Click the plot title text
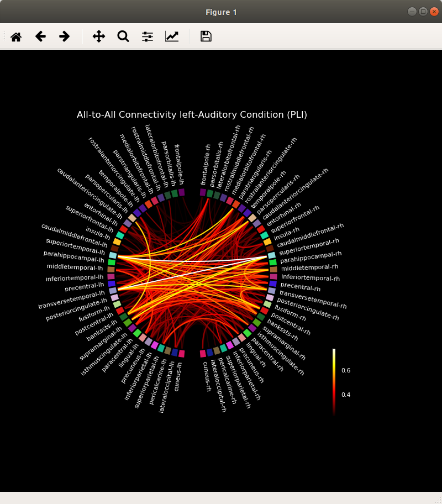Image resolution: width=442 pixels, height=504 pixels. pyautogui.click(x=192, y=115)
